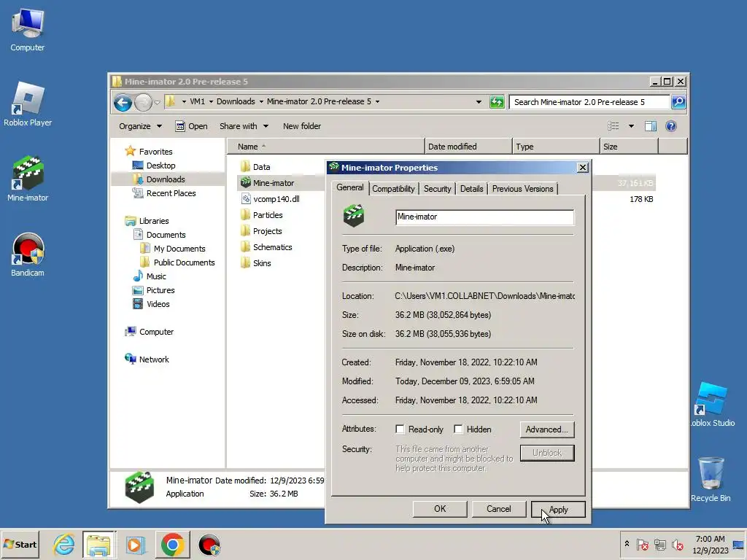The width and height of the screenshot is (747, 560).
Task: Click the Cancel button
Action: click(x=499, y=509)
